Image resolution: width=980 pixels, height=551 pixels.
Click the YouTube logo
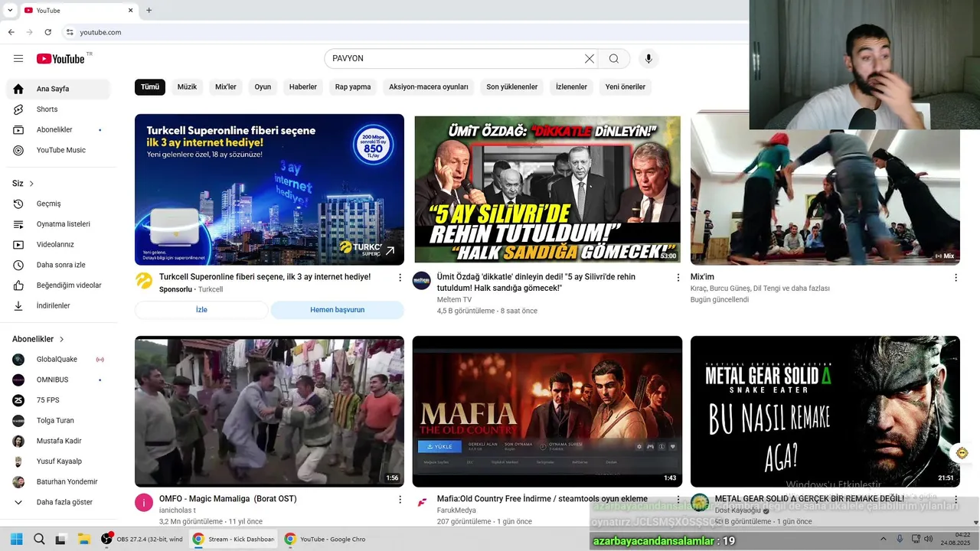point(60,59)
